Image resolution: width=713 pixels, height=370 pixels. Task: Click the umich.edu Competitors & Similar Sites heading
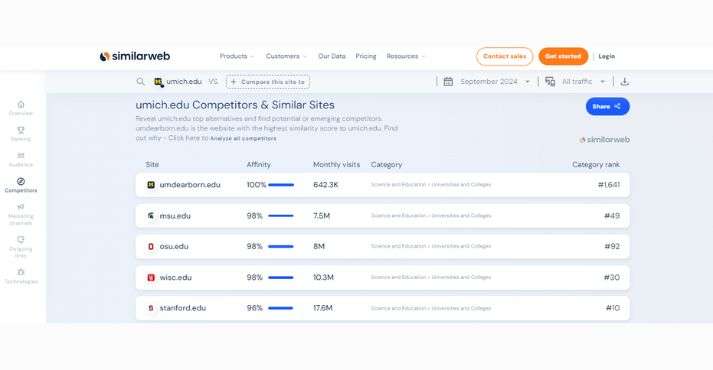[x=235, y=105]
